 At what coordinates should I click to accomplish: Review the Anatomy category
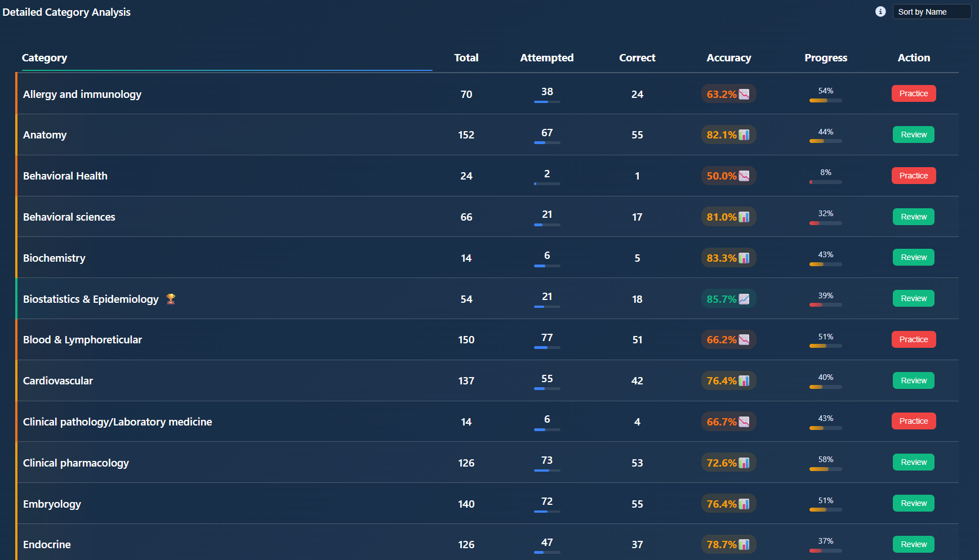point(913,135)
